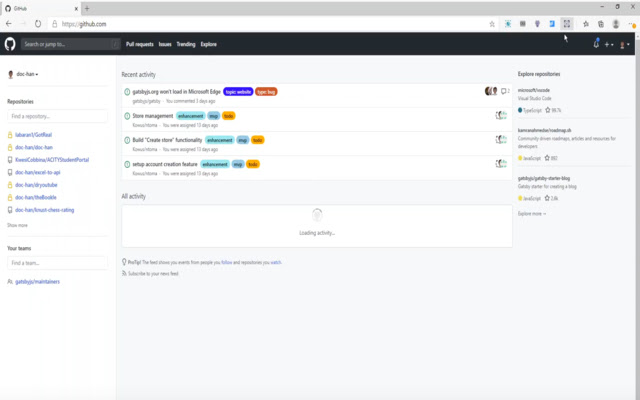Image resolution: width=640 pixels, height=400 pixels.
Task: Open the kamranahmedse/roadmap.sh repository
Action: pyautogui.click(x=544, y=130)
